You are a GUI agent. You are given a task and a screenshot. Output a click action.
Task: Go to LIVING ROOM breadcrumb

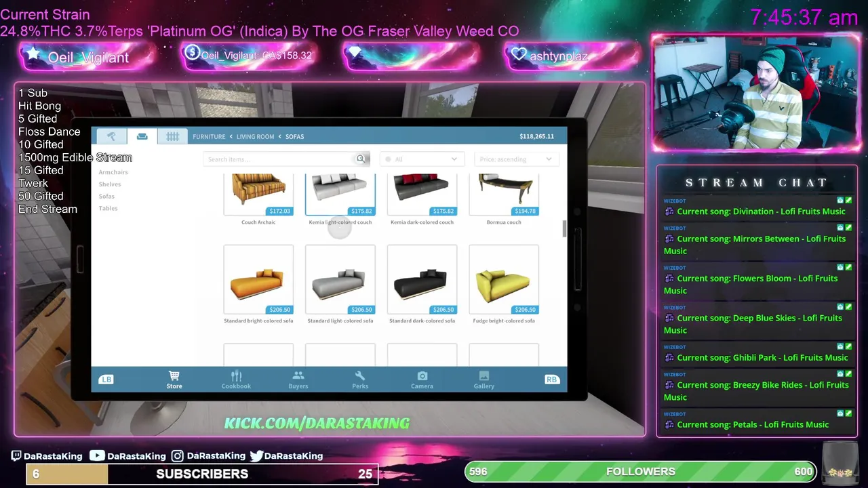click(x=255, y=137)
